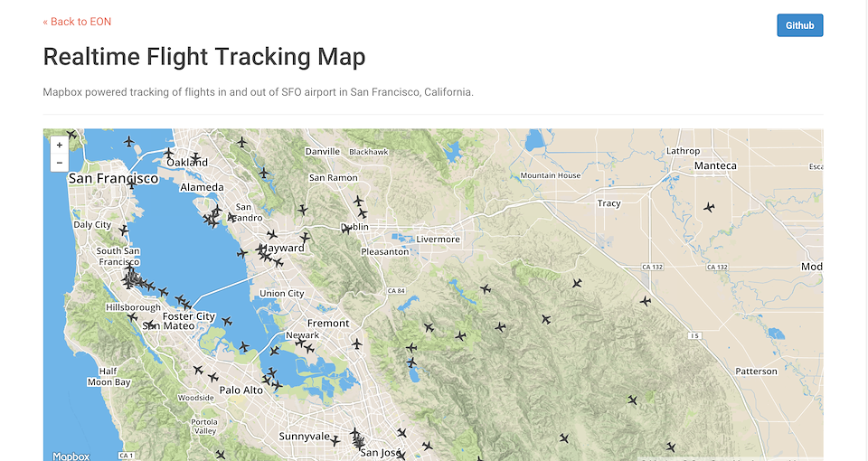Viewport: 868px width, 461px height.
Task: Zoom out using the minus button
Action: [x=60, y=163]
